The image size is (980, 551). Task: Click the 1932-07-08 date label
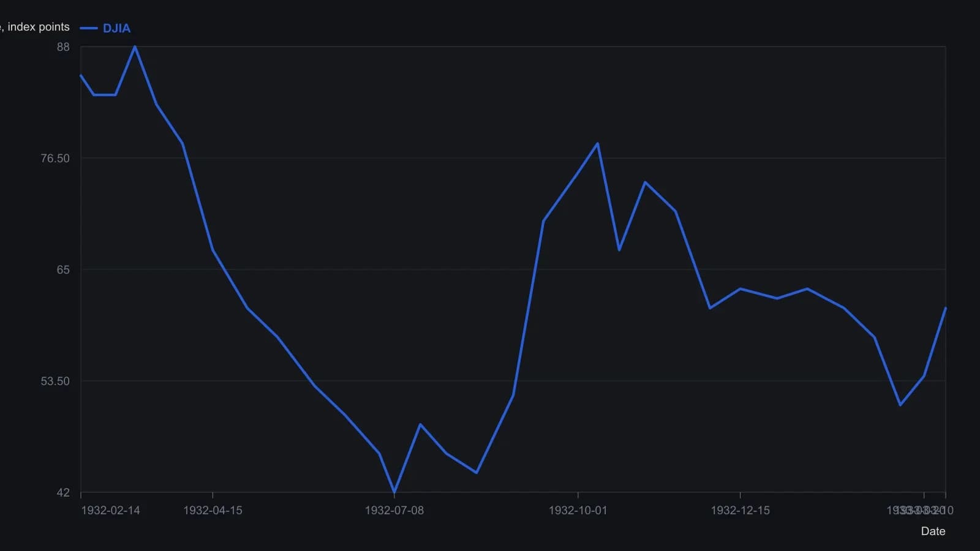[394, 511]
